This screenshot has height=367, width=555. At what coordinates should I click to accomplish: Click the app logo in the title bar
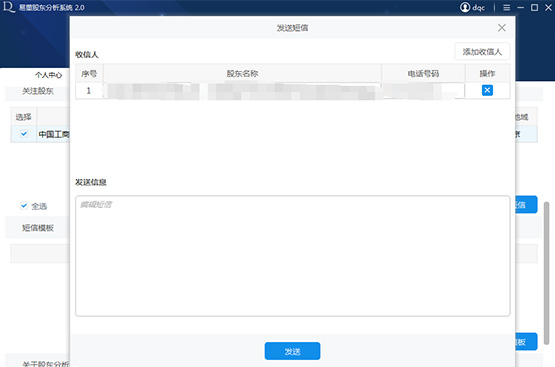[x=8, y=7]
